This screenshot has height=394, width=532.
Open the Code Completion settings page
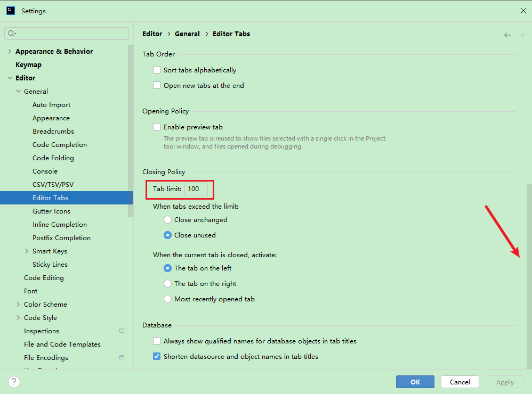(x=59, y=145)
